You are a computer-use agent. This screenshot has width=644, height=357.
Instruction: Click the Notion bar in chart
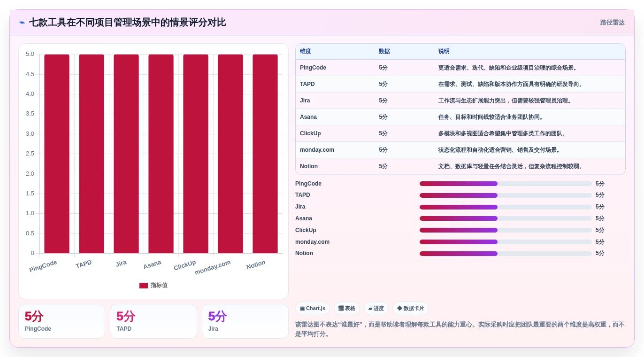coord(265,154)
